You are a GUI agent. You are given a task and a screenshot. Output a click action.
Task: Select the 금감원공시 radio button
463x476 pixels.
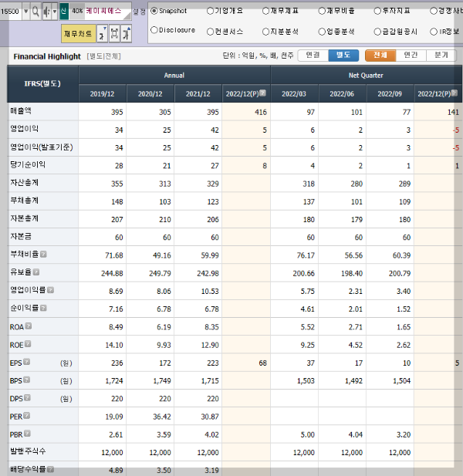tap(377, 32)
